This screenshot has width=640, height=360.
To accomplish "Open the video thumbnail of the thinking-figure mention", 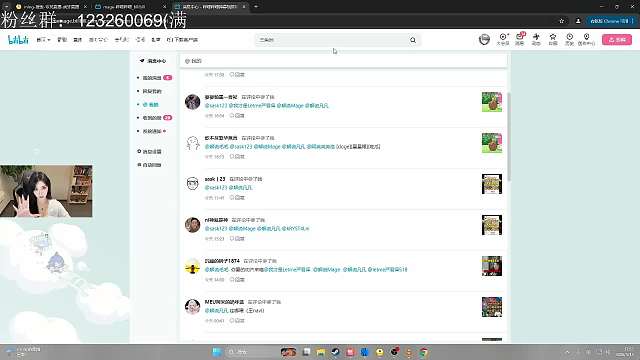I will click(492, 143).
